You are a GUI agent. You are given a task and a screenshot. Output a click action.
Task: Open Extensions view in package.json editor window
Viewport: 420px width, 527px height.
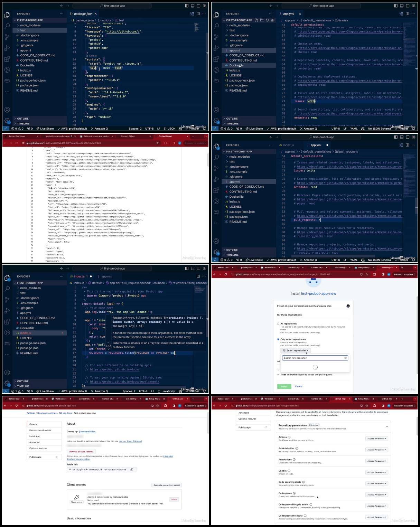(x=7, y=59)
